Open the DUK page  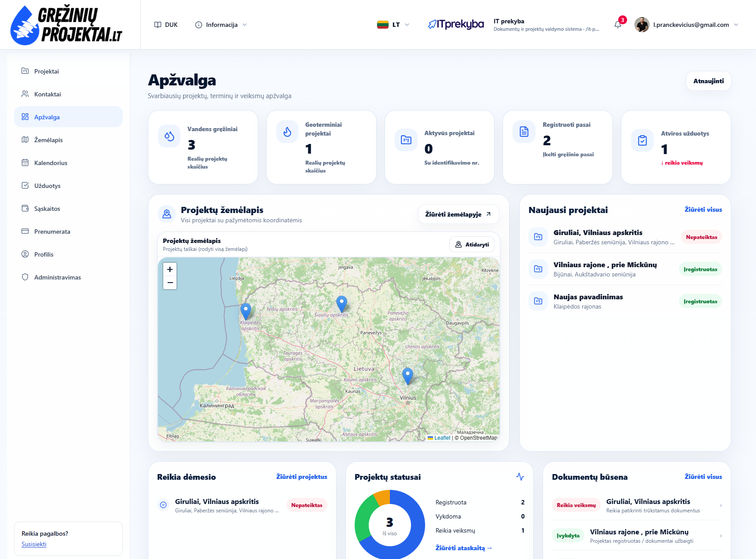pos(166,25)
